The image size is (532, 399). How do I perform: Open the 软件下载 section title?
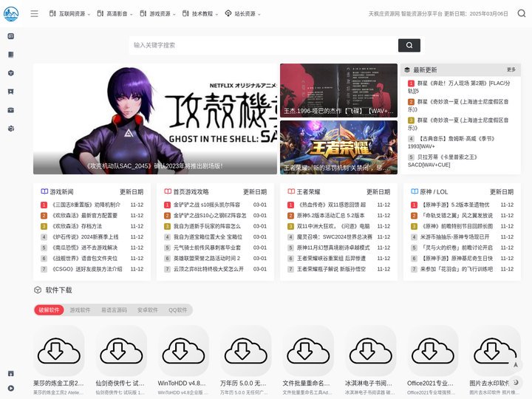click(58, 290)
